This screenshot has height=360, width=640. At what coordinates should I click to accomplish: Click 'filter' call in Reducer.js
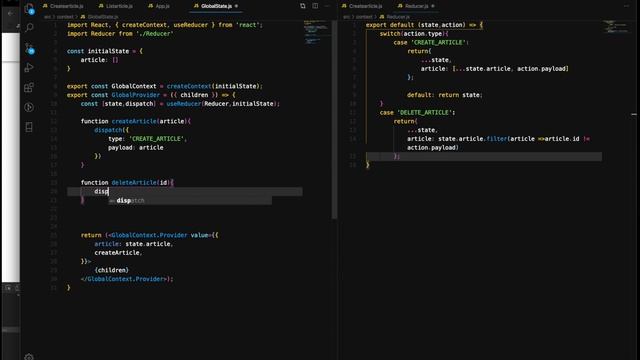point(497,139)
